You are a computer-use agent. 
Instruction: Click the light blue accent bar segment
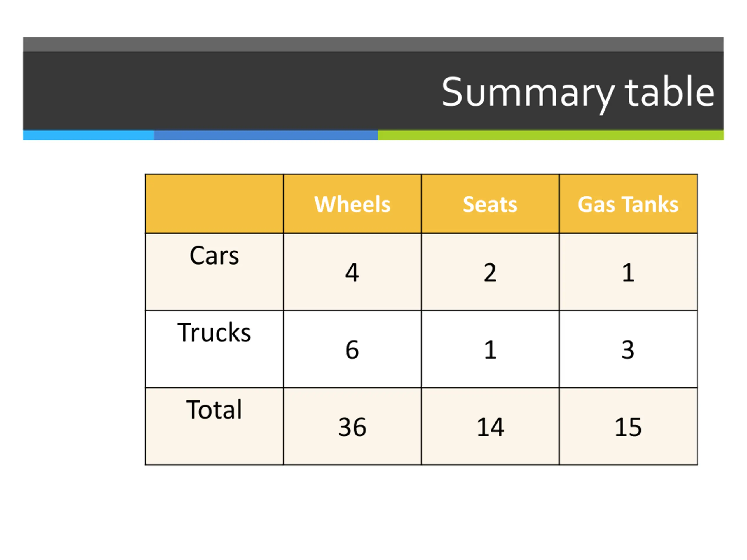click(x=88, y=135)
